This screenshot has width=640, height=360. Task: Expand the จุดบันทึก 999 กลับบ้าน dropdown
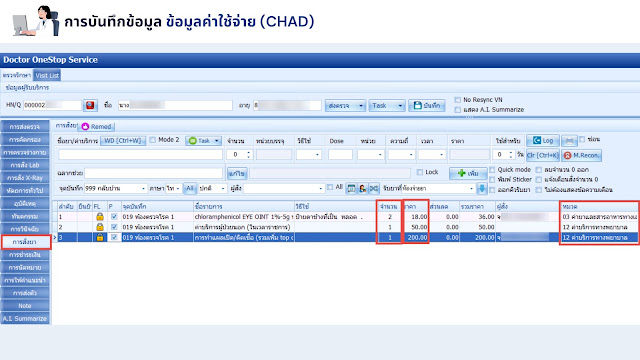click(x=143, y=189)
